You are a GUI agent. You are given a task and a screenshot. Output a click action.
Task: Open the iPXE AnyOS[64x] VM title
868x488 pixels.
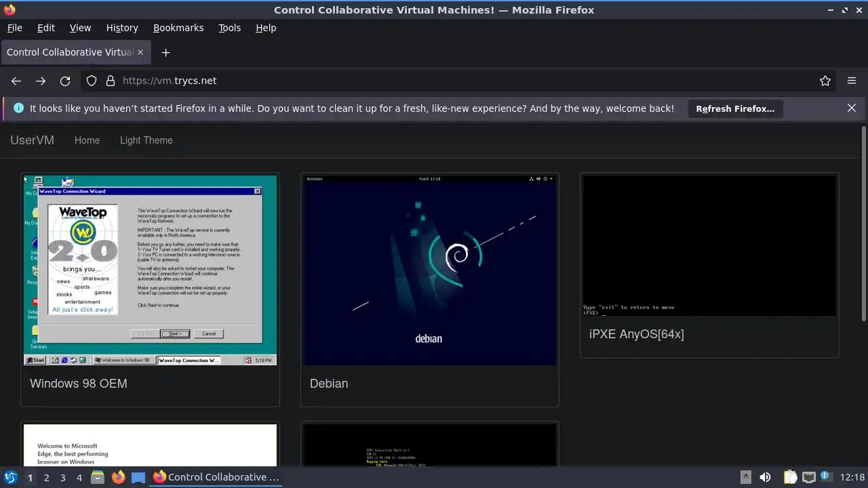(x=637, y=334)
